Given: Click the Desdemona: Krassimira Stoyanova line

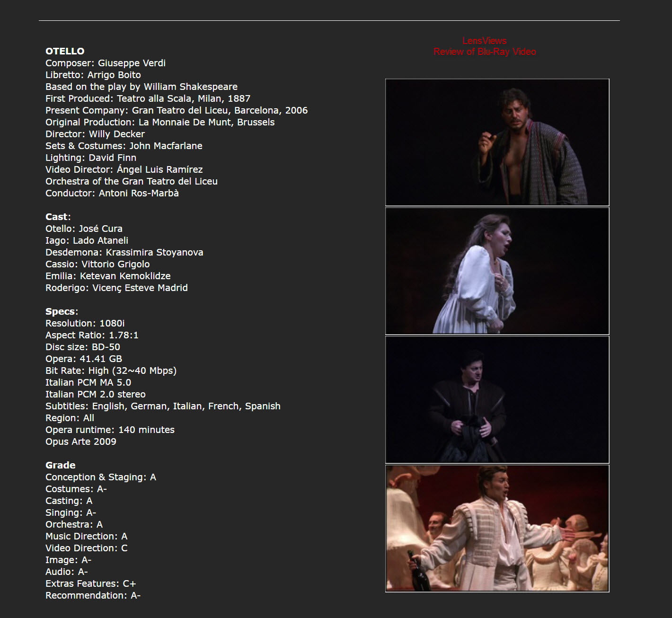Looking at the screenshot, I should tap(124, 252).
